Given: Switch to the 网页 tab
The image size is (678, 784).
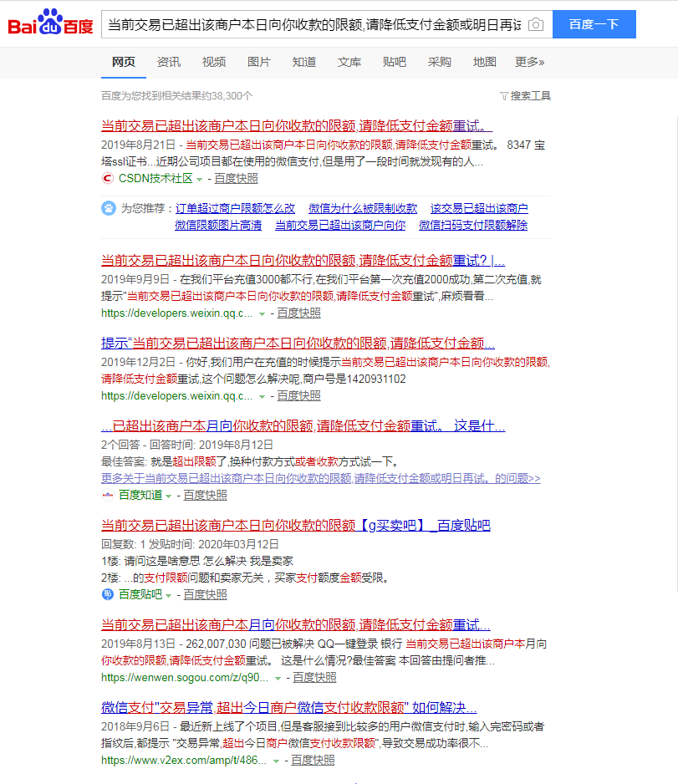Looking at the screenshot, I should pyautogui.click(x=124, y=62).
